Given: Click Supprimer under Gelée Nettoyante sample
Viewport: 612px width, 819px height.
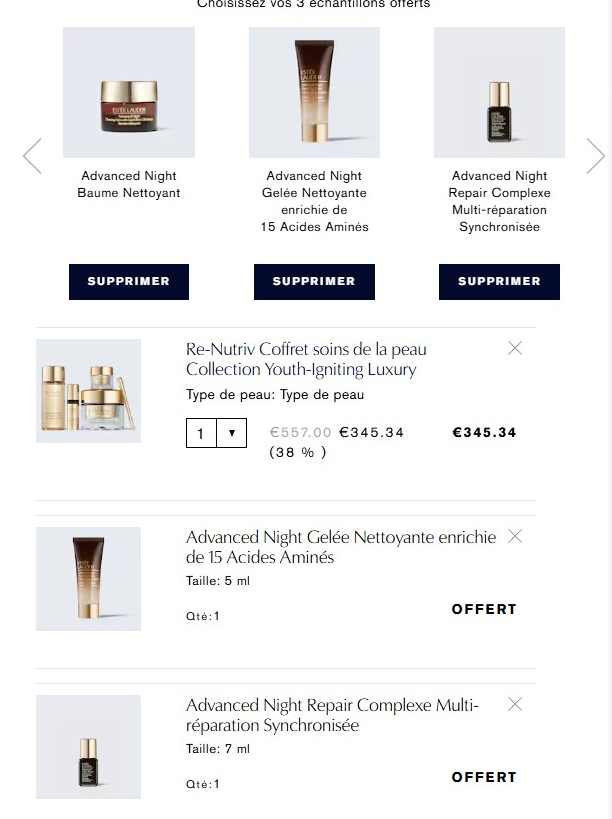Looking at the screenshot, I should (x=314, y=282).
